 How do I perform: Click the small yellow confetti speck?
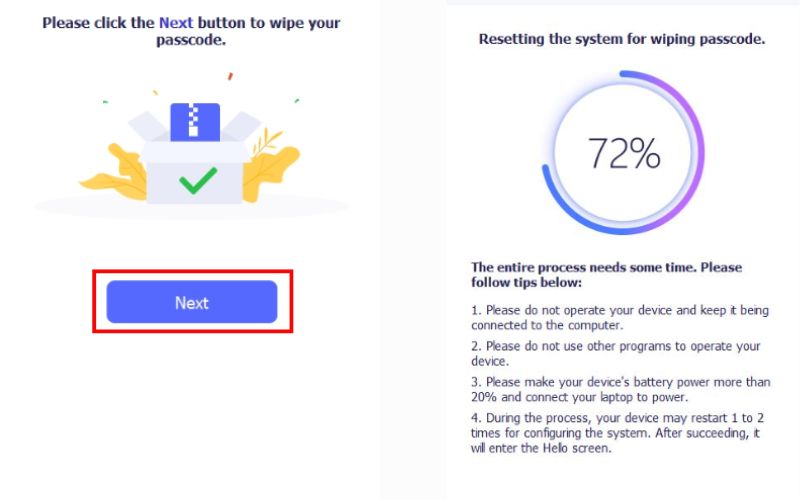[x=155, y=93]
